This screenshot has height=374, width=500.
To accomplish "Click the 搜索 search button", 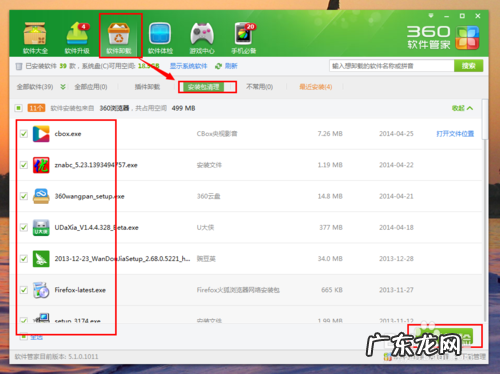I will click(x=468, y=66).
